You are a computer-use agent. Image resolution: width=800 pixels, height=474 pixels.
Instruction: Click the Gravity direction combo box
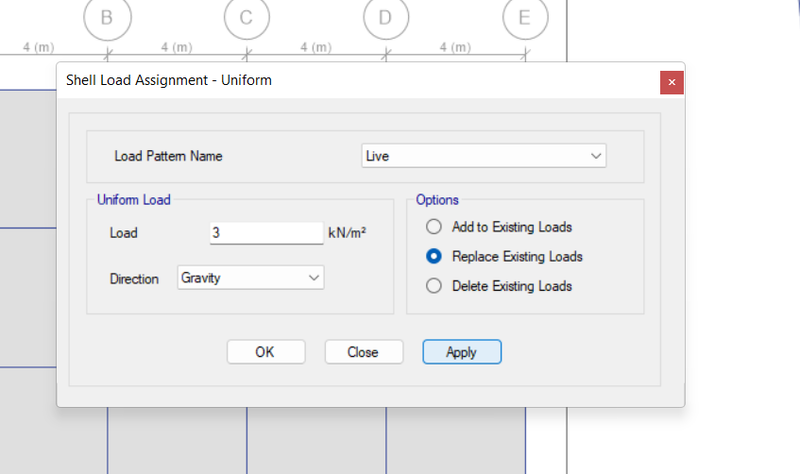(251, 278)
